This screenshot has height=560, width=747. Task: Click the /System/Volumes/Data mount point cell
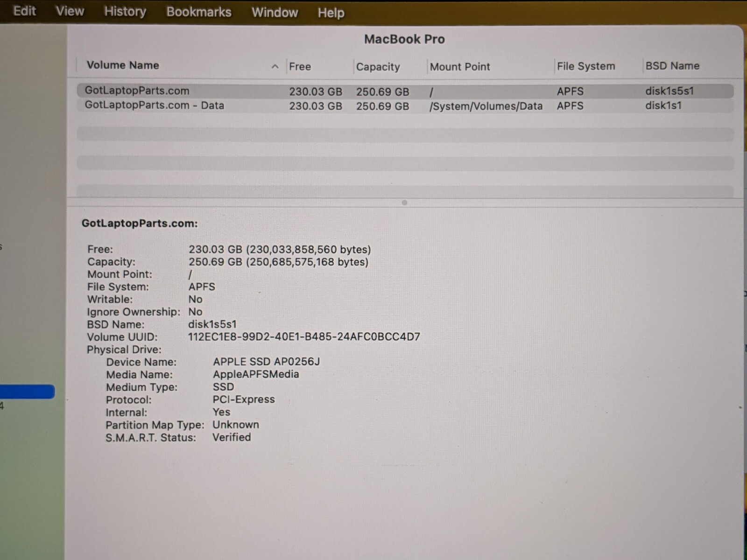(x=486, y=106)
